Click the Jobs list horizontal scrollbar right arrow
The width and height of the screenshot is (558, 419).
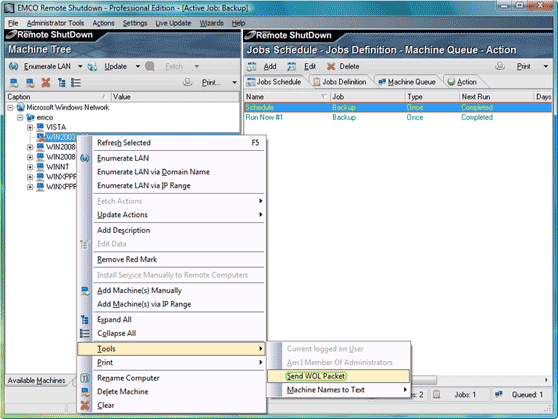pos(546,380)
